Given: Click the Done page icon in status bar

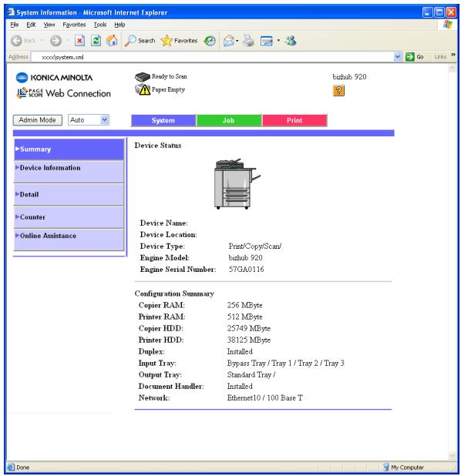Looking at the screenshot, I should [11, 467].
